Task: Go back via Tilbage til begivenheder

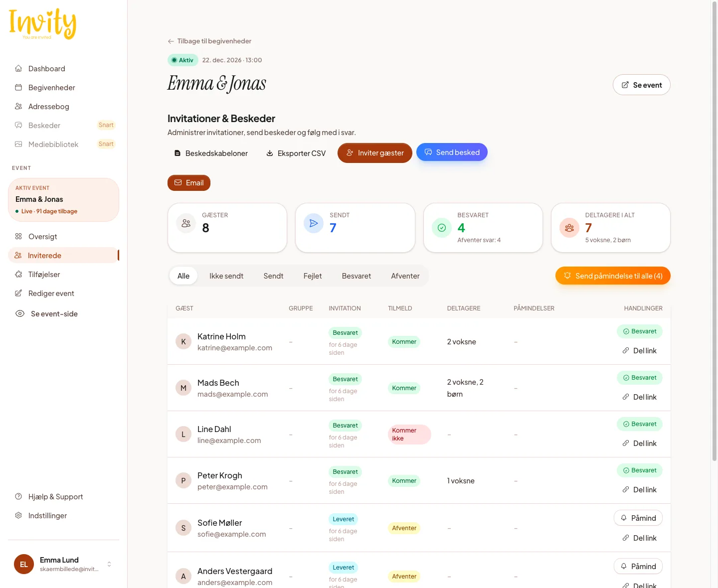Action: pos(209,41)
